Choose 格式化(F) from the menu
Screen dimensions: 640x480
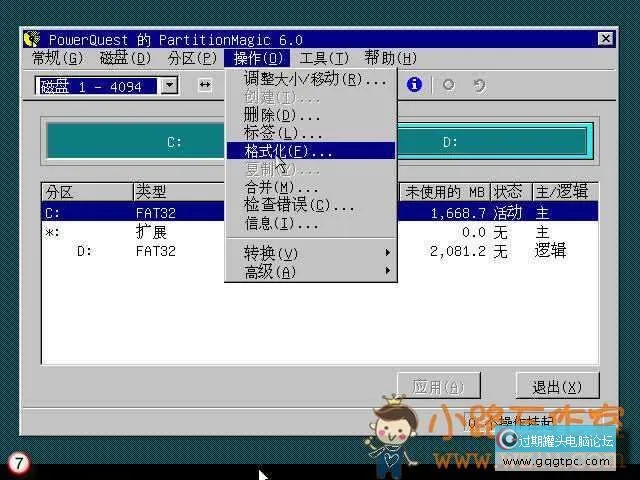[x=311, y=151]
